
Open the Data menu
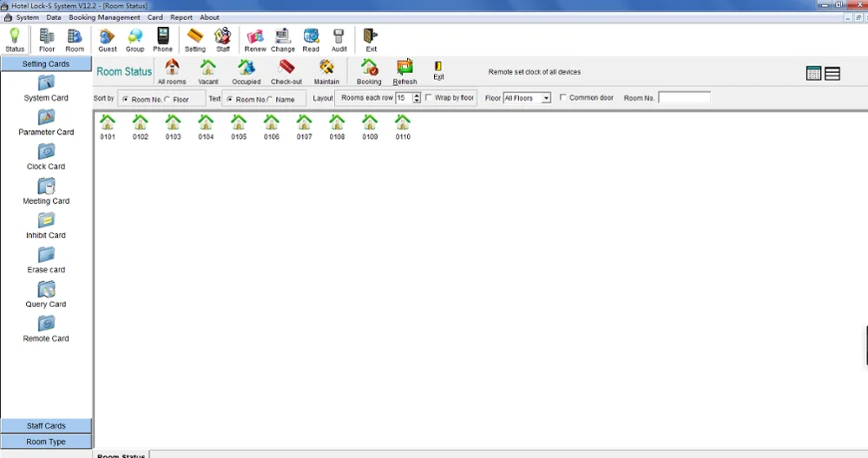pyautogui.click(x=54, y=17)
